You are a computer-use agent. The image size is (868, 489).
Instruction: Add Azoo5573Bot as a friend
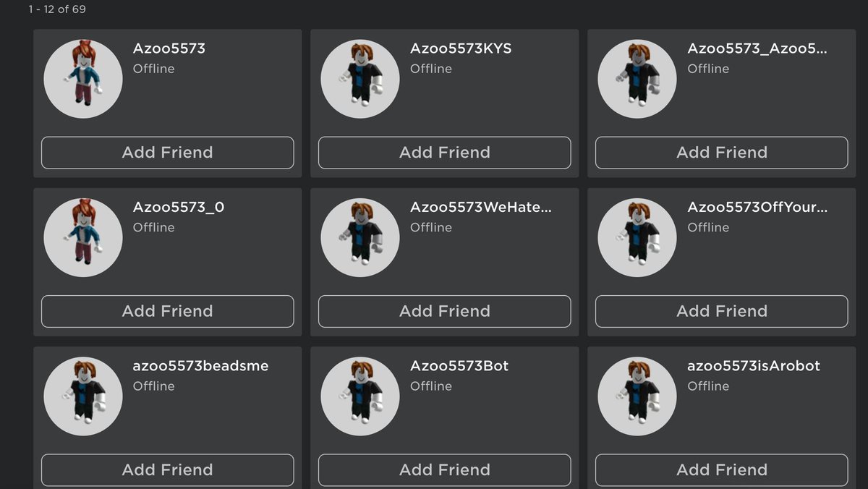pyautogui.click(x=445, y=470)
